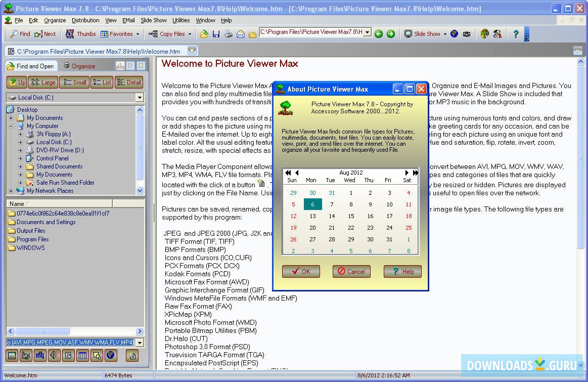Click the Name column header
The image size is (588, 382).
tap(60, 204)
